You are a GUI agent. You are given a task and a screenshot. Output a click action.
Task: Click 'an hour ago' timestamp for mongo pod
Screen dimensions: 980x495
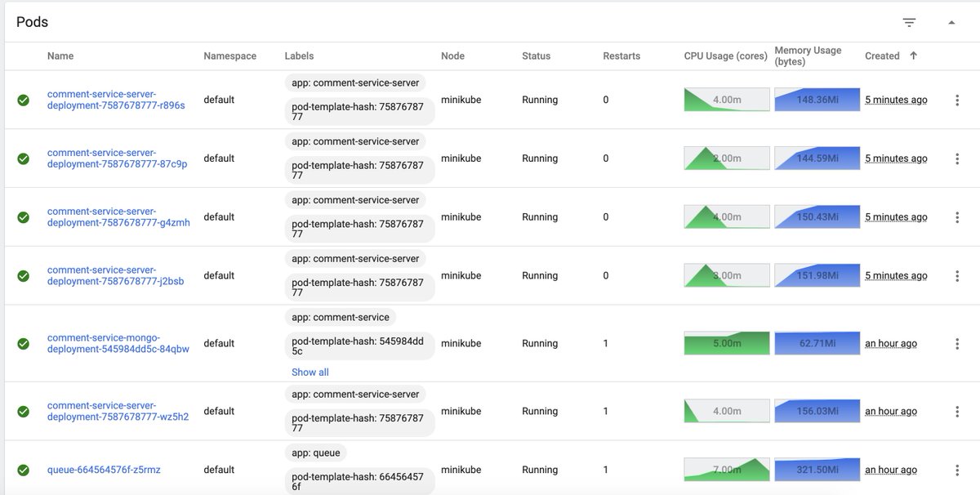click(891, 344)
